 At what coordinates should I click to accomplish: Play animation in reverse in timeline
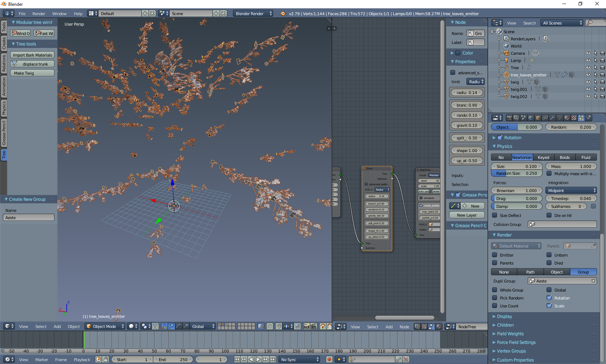(x=251, y=359)
